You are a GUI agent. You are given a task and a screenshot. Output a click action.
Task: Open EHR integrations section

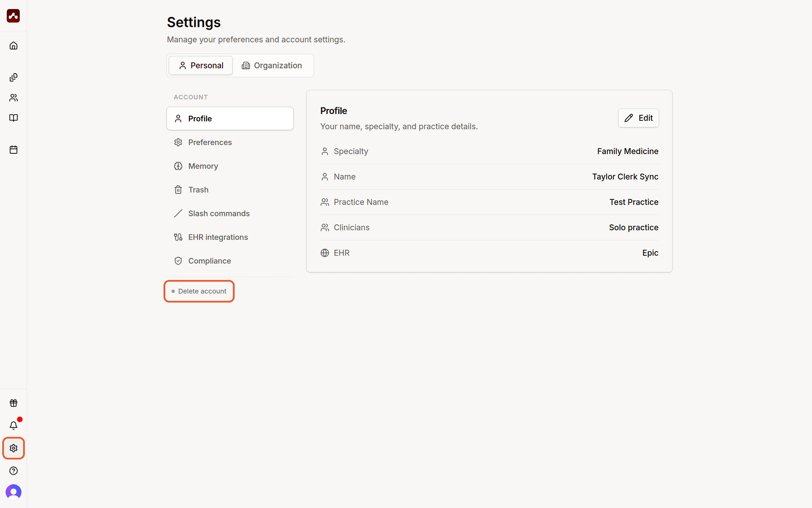pos(230,237)
